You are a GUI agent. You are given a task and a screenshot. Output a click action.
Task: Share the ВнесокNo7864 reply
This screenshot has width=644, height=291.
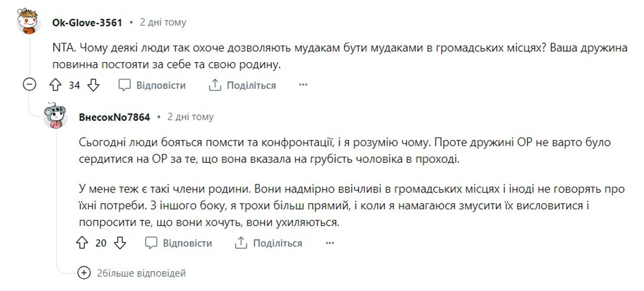pos(268,243)
